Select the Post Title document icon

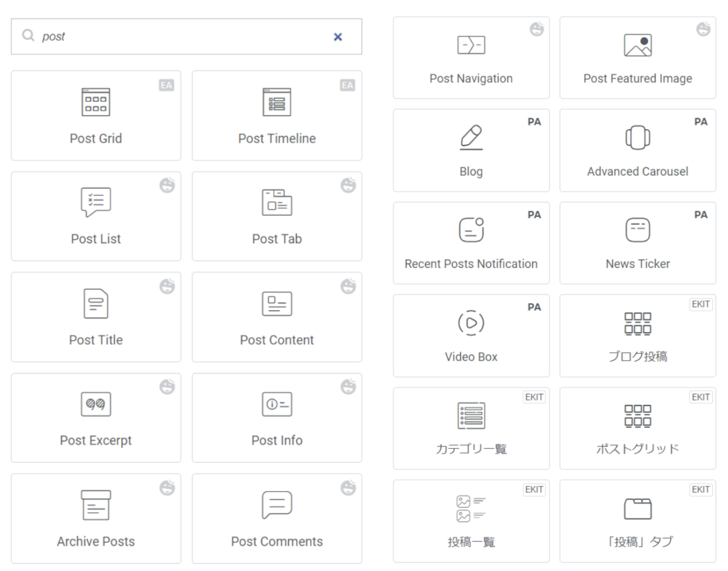pos(96,303)
